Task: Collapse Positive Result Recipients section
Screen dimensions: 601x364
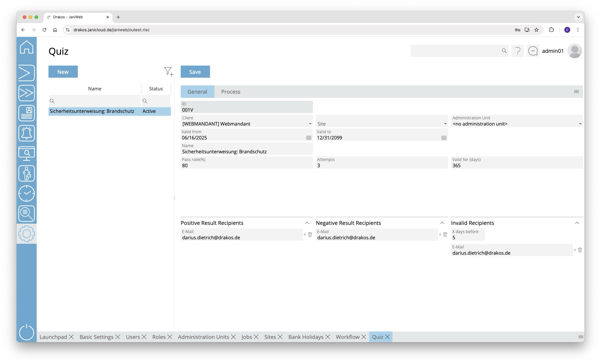Action: (x=307, y=223)
